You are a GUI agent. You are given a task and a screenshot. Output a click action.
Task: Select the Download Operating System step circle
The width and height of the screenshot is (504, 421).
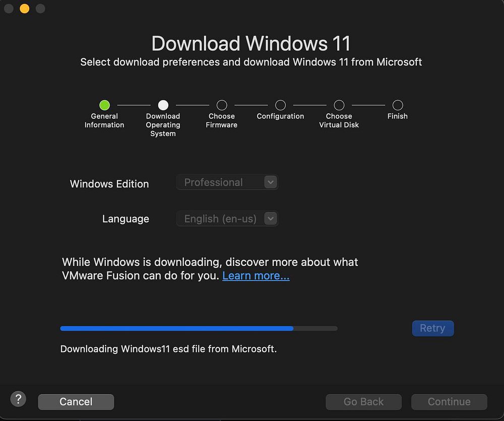pos(163,105)
